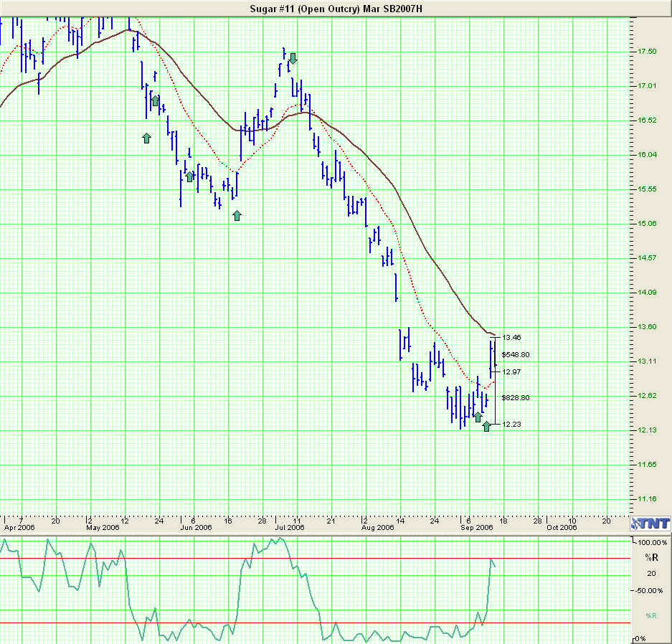Click the 17.01 price axis label
Viewport: 672px width, 644px height.
[x=647, y=85]
